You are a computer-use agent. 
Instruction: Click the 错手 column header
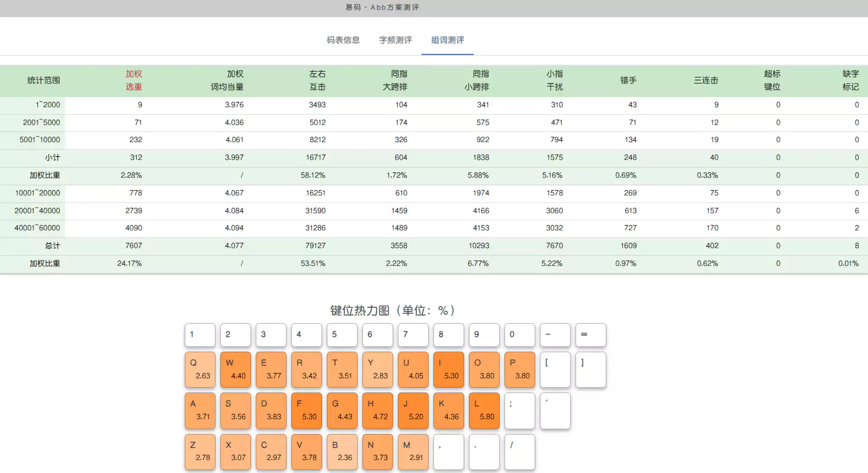pos(628,81)
